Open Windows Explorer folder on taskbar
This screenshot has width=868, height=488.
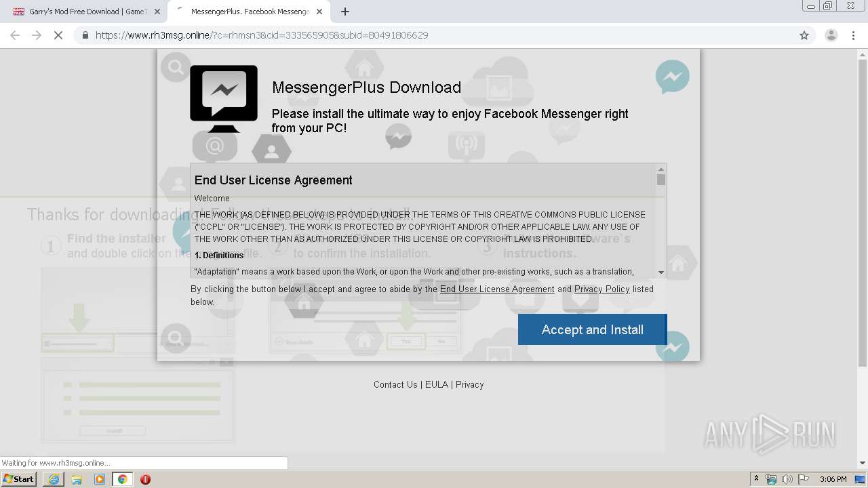tap(77, 479)
